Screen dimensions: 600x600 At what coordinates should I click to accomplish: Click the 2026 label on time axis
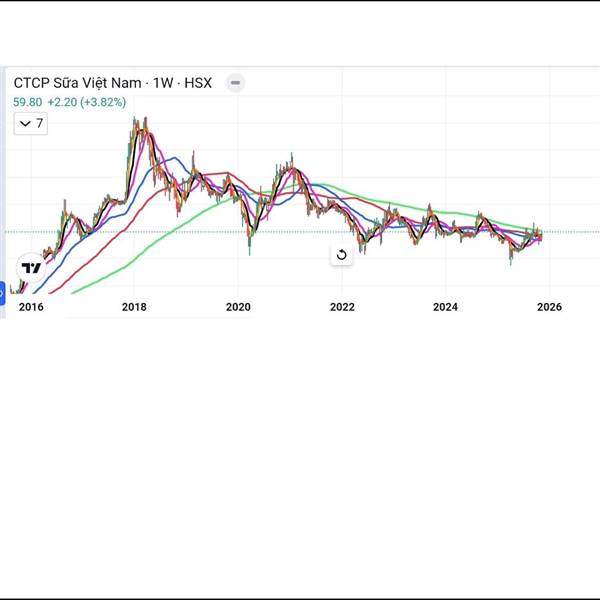click(549, 307)
